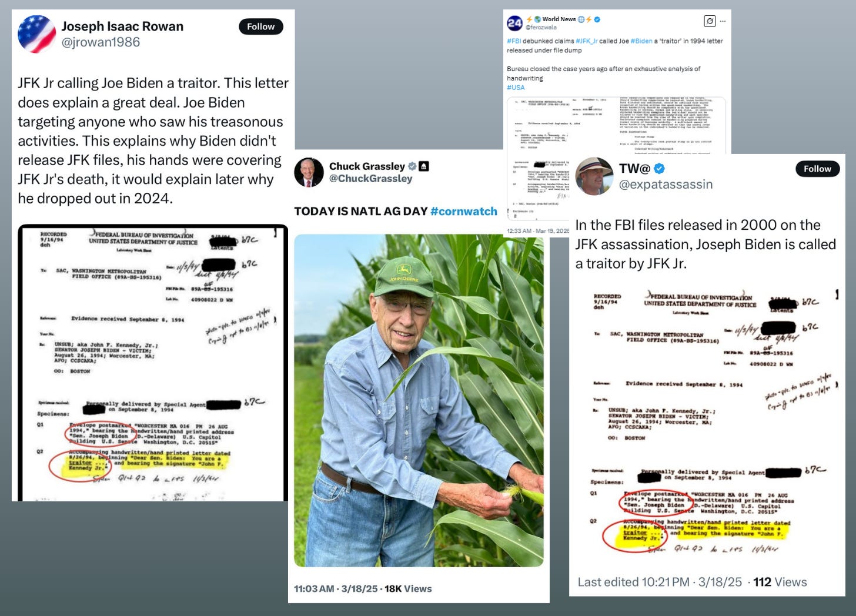The height and width of the screenshot is (616, 856).
Task: Click the government badge next to Chuck Grassley
Action: (x=423, y=166)
